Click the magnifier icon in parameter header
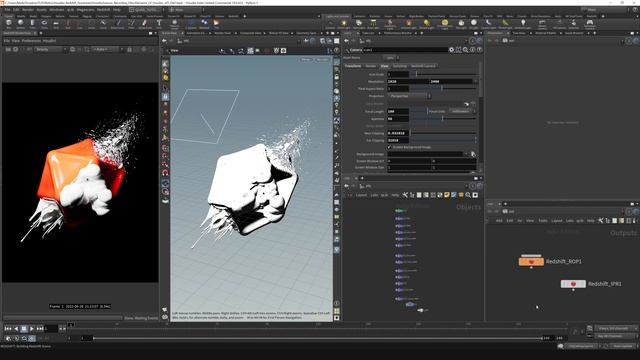This screenshot has height=360, width=640. click(x=465, y=50)
